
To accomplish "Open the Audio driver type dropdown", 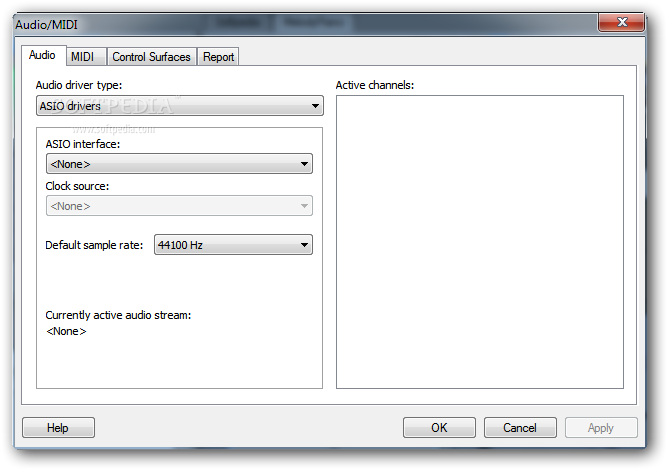I will pyautogui.click(x=180, y=106).
